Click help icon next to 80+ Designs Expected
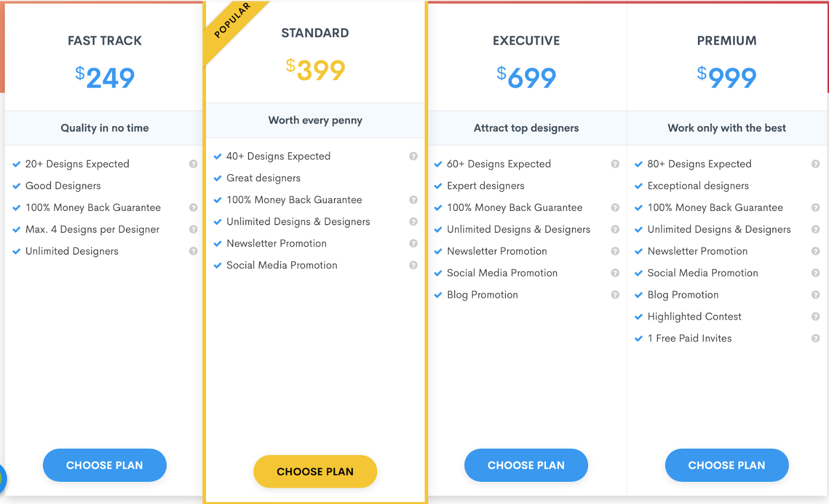This screenshot has width=829, height=504. (x=816, y=164)
